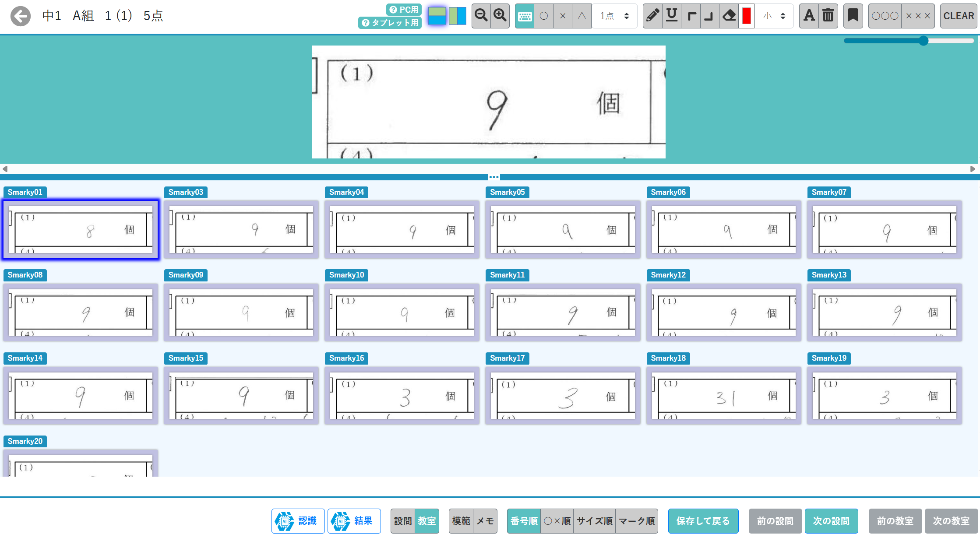Click the CLEAR button
The width and height of the screenshot is (980, 541).
click(x=958, y=16)
